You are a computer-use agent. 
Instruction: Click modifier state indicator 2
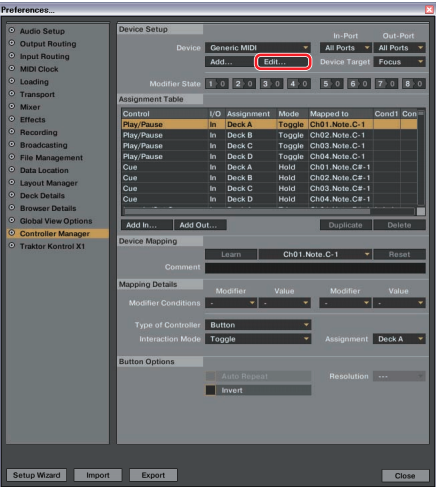point(244,84)
